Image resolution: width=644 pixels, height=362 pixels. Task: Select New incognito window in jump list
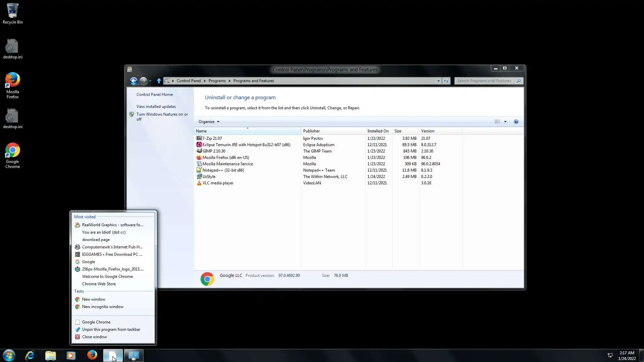(103, 307)
